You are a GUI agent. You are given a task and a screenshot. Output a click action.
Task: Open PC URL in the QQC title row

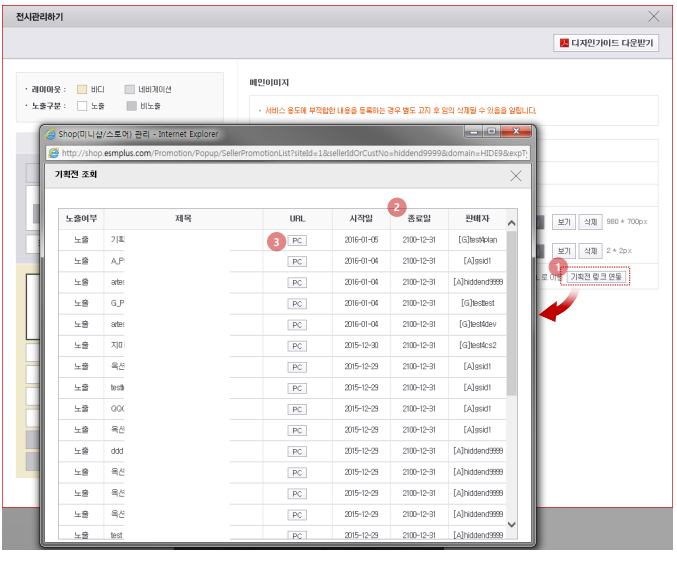(x=297, y=409)
